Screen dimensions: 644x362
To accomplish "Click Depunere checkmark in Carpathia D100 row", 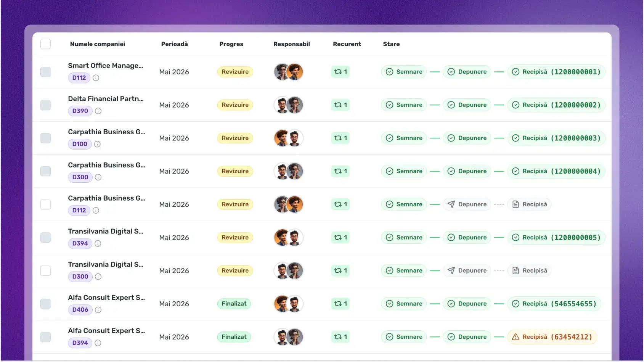I will (x=467, y=138).
